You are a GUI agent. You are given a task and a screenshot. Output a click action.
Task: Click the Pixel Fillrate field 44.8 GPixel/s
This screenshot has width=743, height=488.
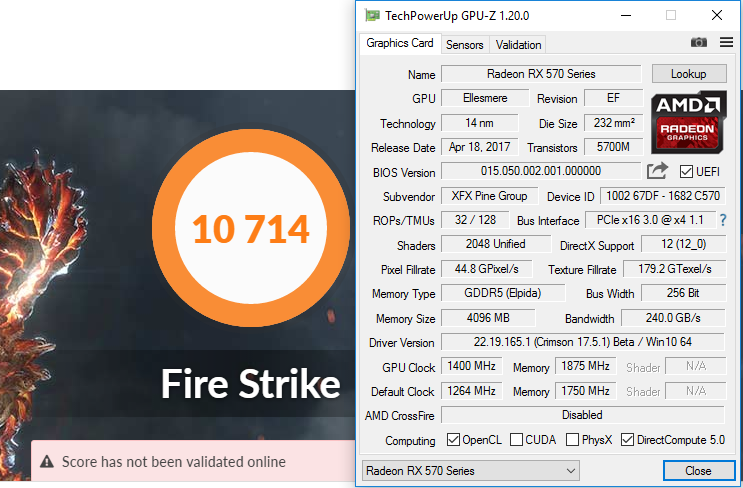click(487, 269)
